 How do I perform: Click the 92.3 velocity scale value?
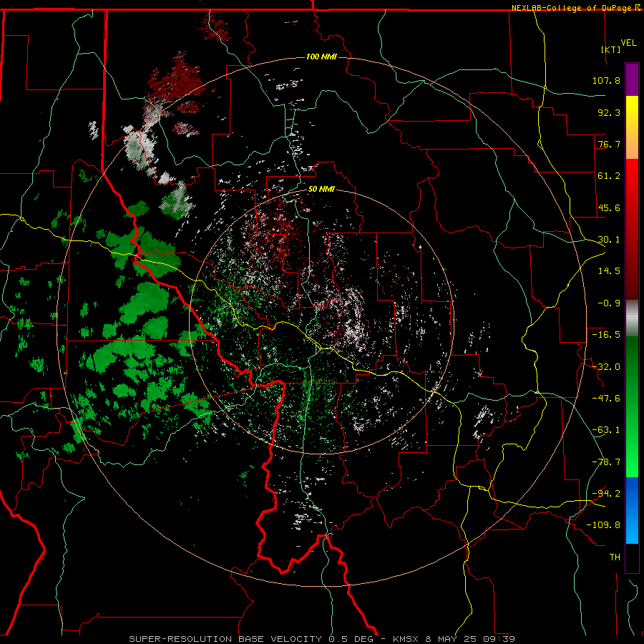coord(609,112)
